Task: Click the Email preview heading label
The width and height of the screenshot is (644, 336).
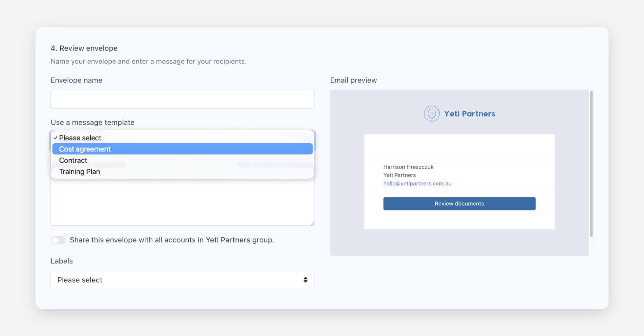Action: coord(353,80)
